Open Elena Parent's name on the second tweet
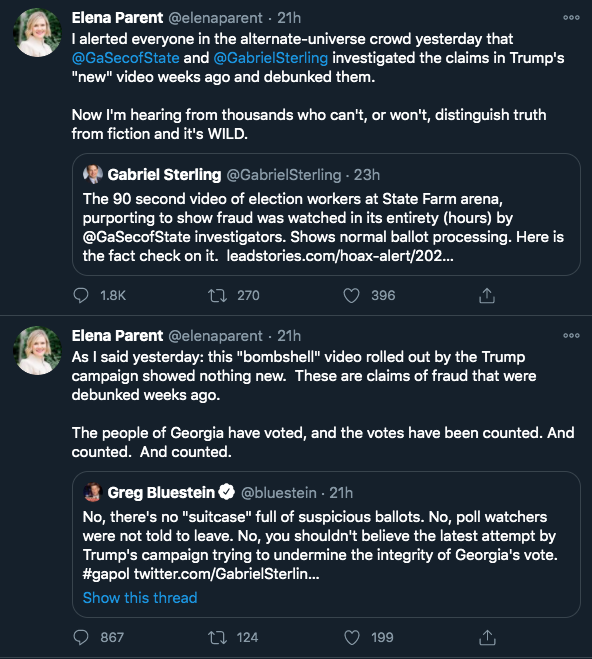592x659 pixels. 117,336
